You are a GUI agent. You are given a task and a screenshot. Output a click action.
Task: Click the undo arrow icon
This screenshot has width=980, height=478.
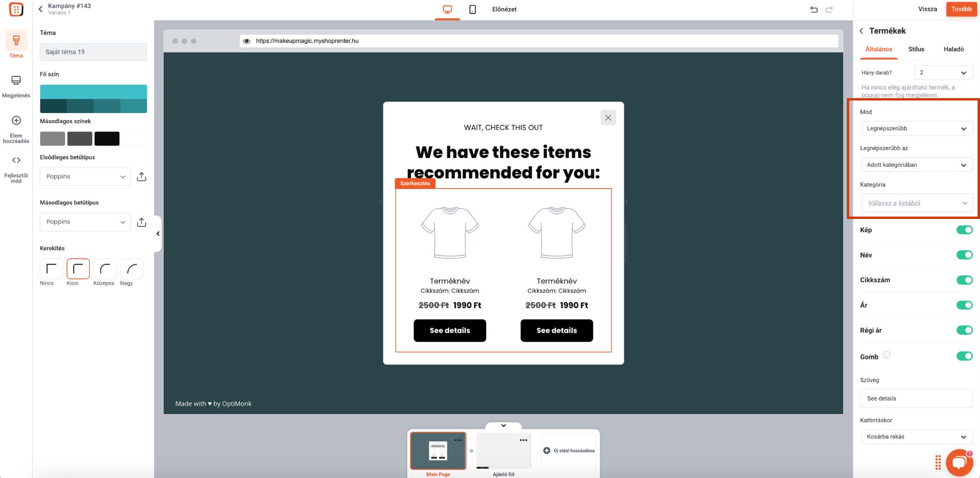point(814,9)
